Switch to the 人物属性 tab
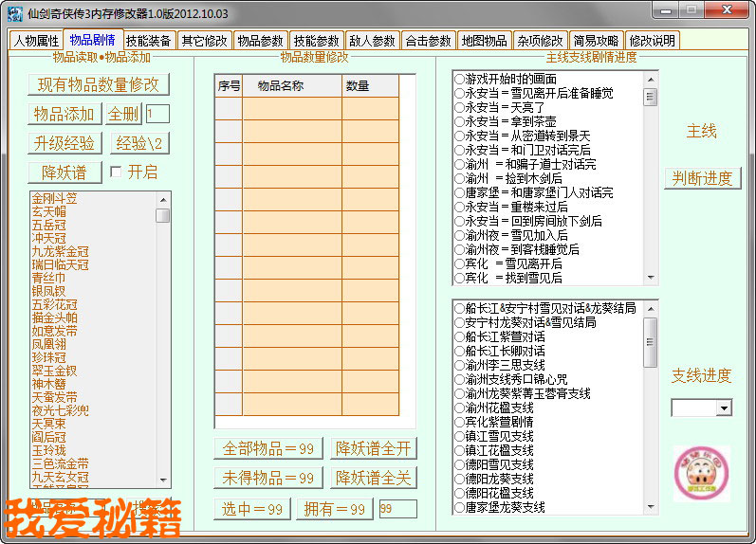This screenshot has height=544, width=756. click(x=36, y=41)
